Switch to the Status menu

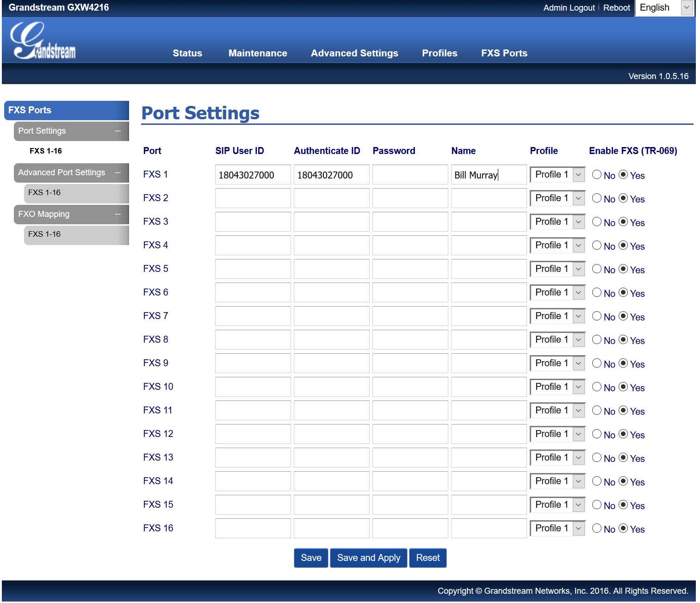pos(187,53)
